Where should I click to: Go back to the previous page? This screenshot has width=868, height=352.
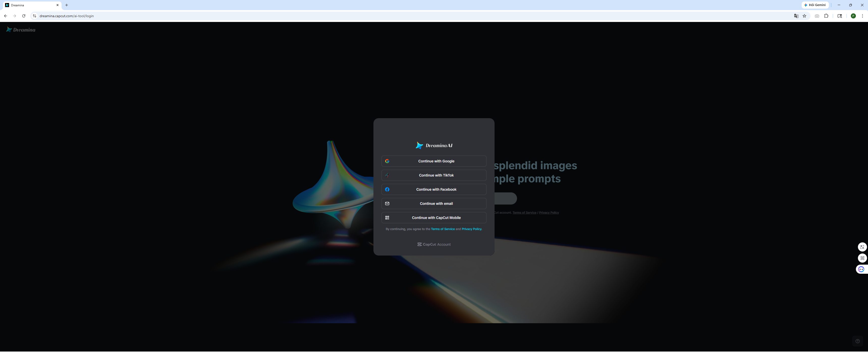tap(5, 16)
